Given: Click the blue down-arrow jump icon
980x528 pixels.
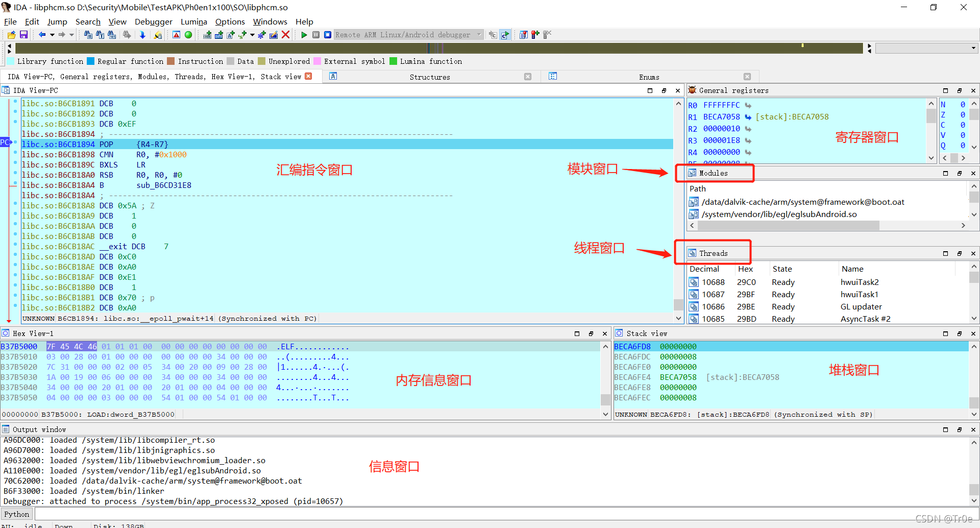Looking at the screenshot, I should pyautogui.click(x=142, y=35).
